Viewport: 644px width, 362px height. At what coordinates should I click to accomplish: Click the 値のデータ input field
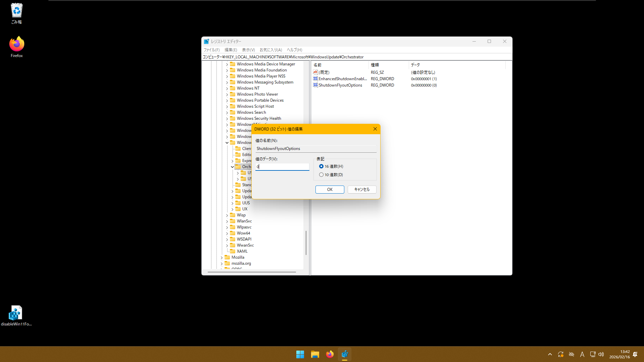coord(282,166)
